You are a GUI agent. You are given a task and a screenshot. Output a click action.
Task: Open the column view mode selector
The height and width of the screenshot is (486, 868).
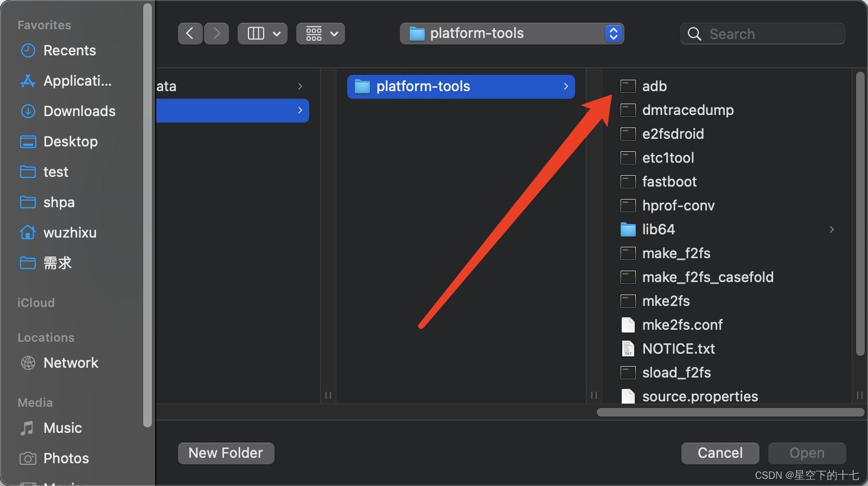[x=263, y=34]
